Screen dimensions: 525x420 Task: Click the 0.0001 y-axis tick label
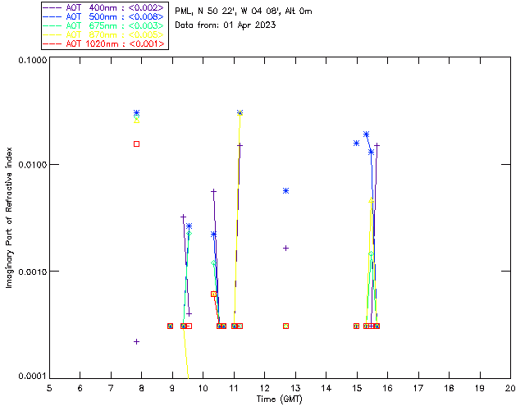point(32,376)
